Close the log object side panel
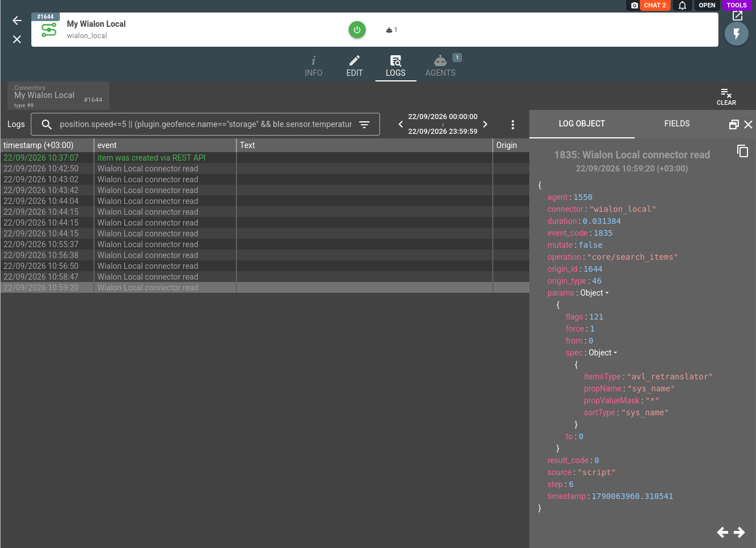The height and width of the screenshot is (548, 756). (749, 124)
